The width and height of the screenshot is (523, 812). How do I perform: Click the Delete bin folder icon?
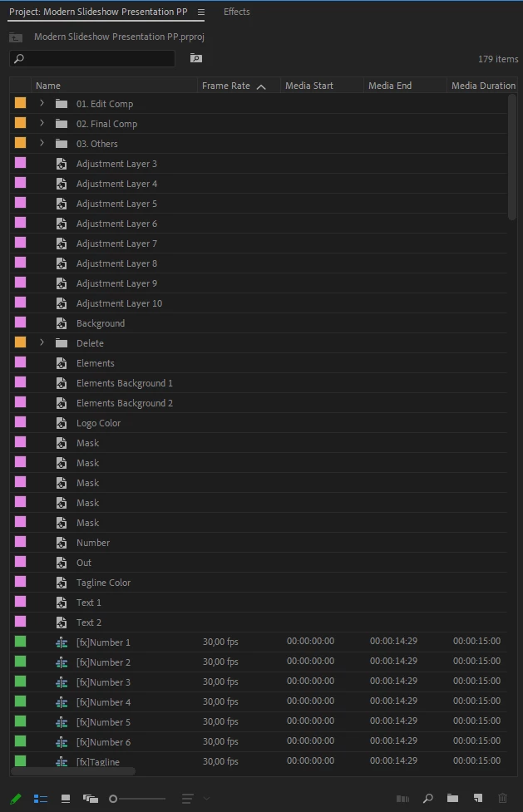pyautogui.click(x=62, y=342)
